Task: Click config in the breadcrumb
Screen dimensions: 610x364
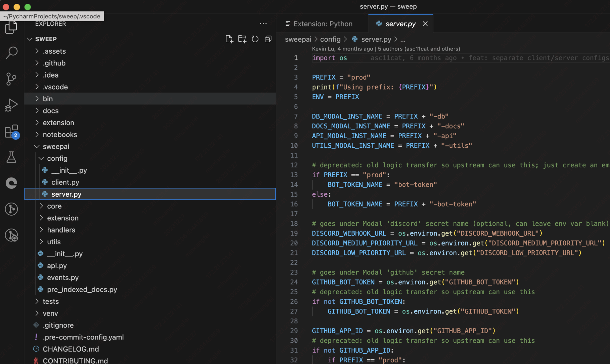Action: click(330, 39)
